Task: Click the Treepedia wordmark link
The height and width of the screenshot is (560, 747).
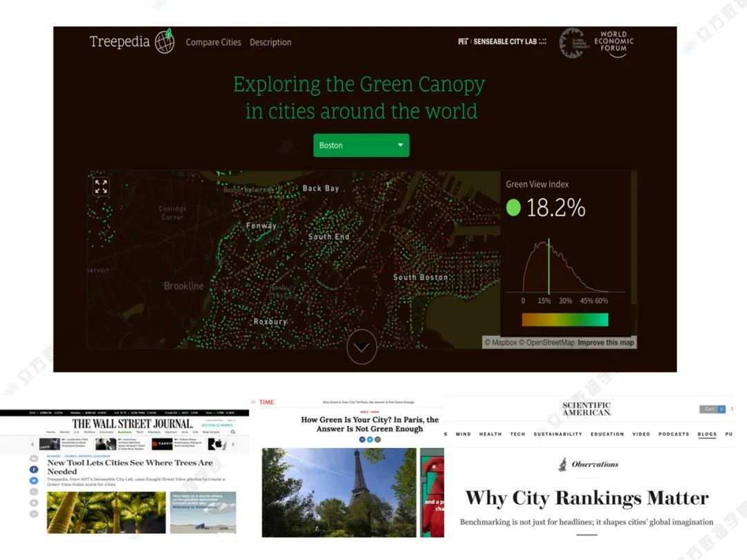Action: 120,41
